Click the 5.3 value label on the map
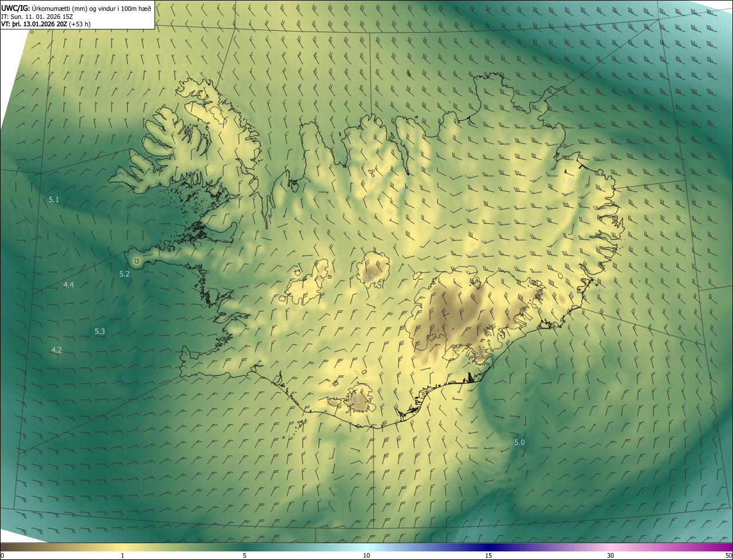Image resolution: width=733 pixels, height=560 pixels. [100, 332]
